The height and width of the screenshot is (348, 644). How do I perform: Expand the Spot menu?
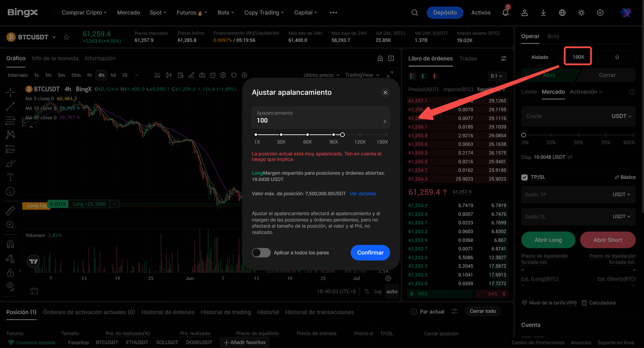(x=158, y=13)
